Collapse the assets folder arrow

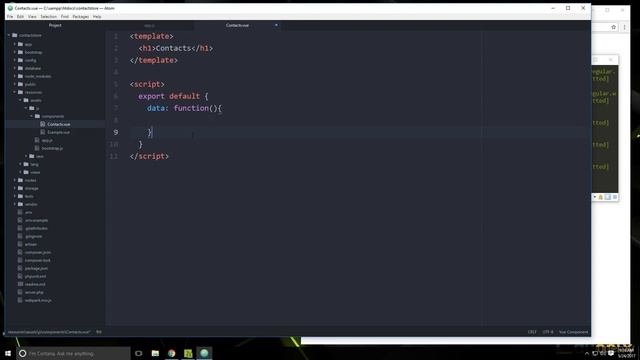[x=20, y=100]
